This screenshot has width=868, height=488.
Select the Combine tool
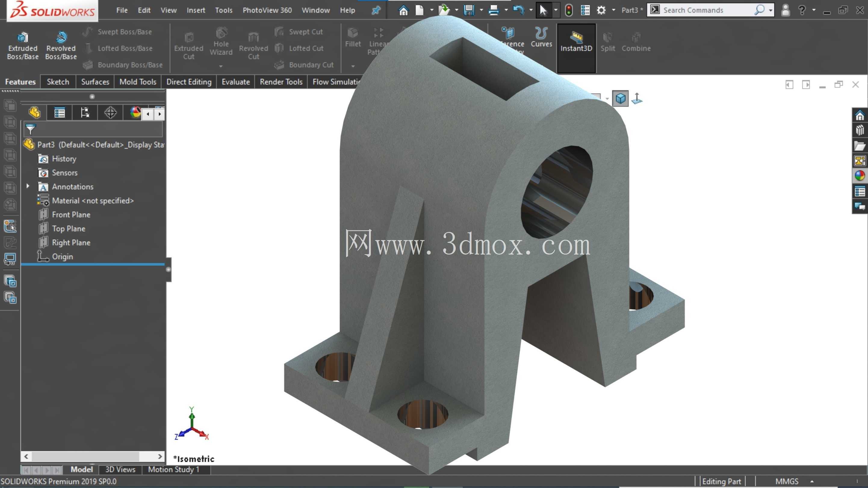[636, 42]
